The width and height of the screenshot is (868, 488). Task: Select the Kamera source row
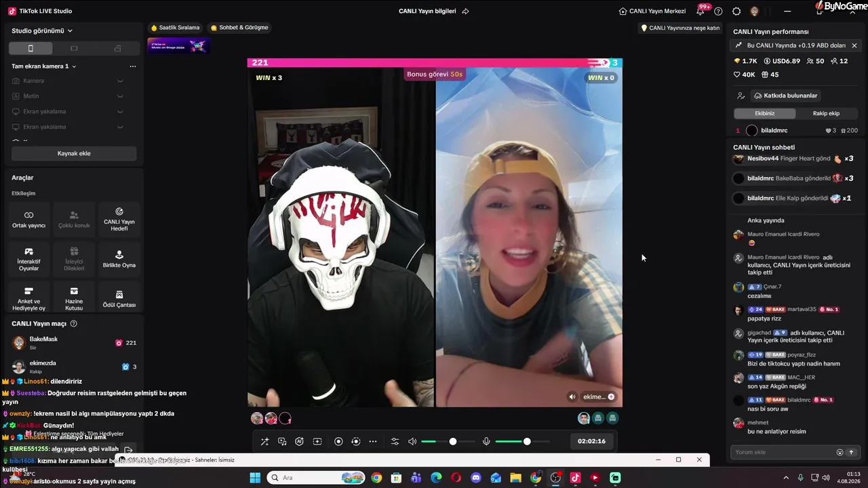[74, 81]
